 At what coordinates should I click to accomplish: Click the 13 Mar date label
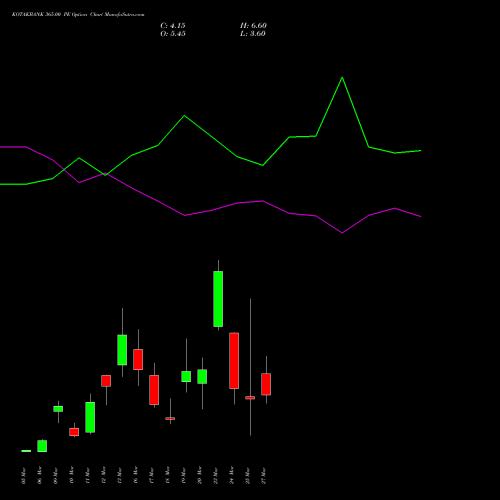tap(119, 476)
